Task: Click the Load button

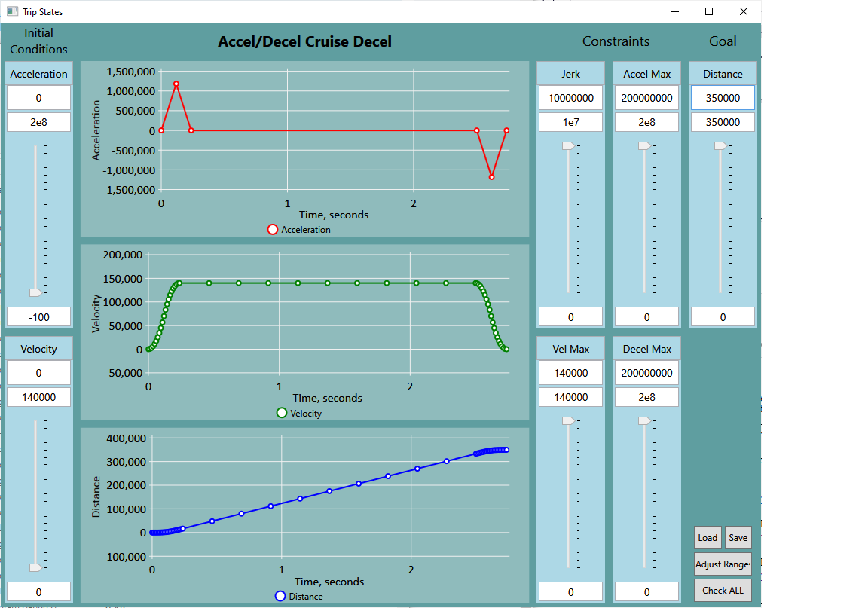Action: click(708, 537)
